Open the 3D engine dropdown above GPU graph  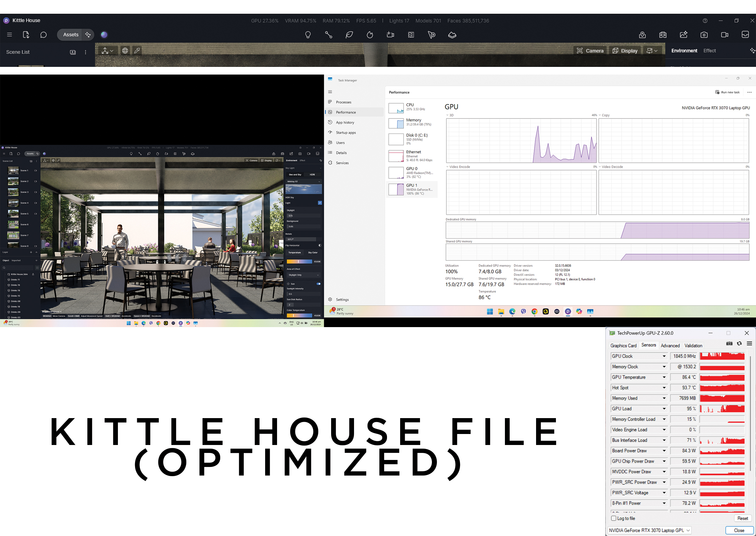pyautogui.click(x=450, y=115)
